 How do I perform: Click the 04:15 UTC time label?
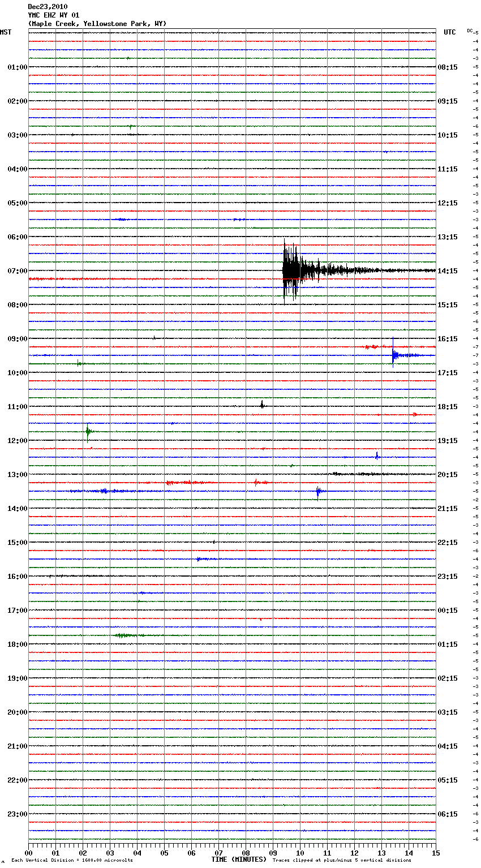tap(448, 746)
